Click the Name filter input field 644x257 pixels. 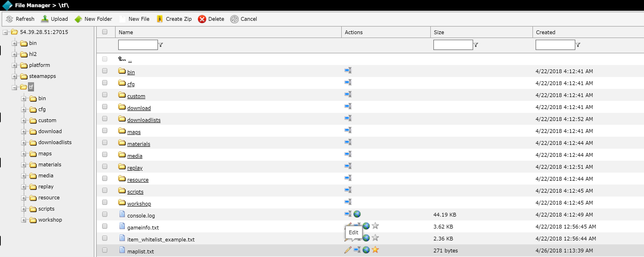pyautogui.click(x=138, y=45)
